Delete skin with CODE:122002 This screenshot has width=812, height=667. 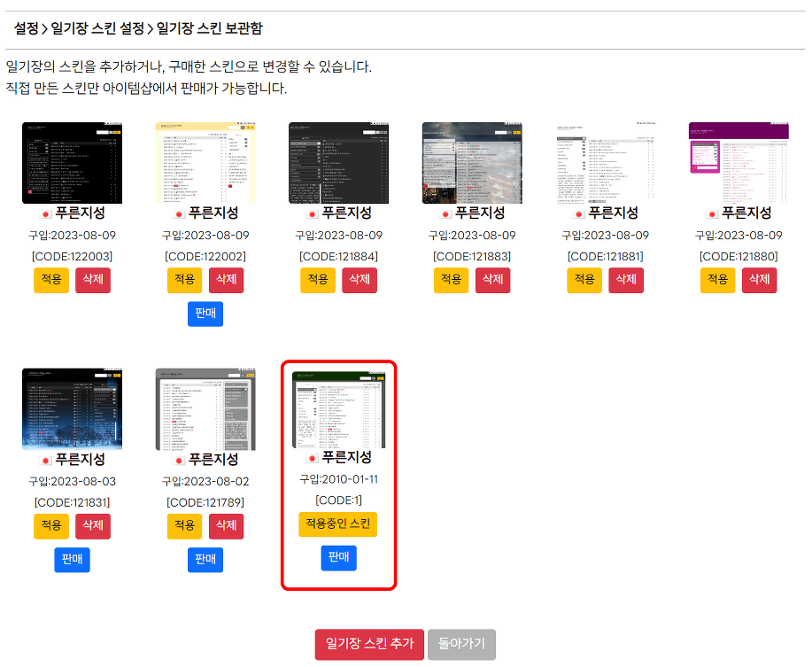pos(226,280)
